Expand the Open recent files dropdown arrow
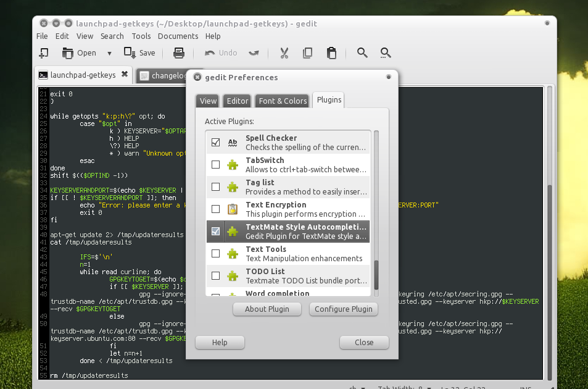The height and width of the screenshot is (389, 588). pyautogui.click(x=109, y=53)
